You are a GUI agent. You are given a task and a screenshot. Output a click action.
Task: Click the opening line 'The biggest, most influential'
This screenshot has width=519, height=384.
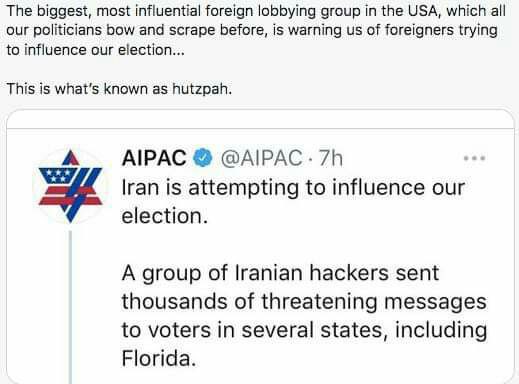(256, 11)
